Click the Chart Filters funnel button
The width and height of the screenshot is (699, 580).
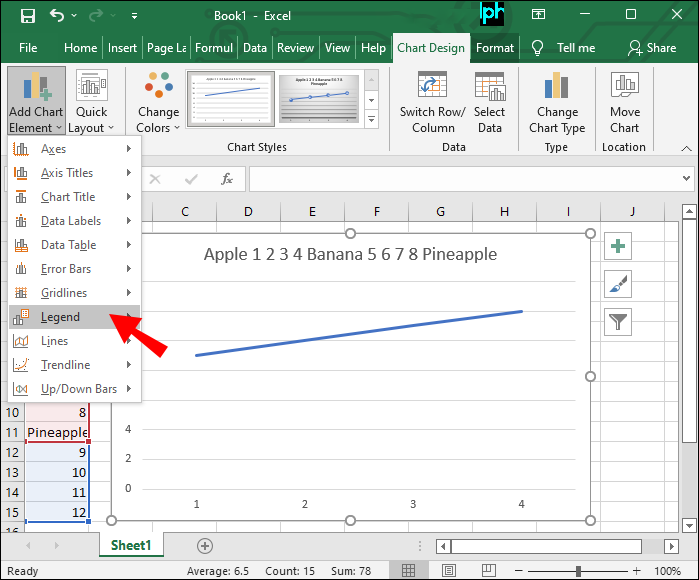(618, 322)
